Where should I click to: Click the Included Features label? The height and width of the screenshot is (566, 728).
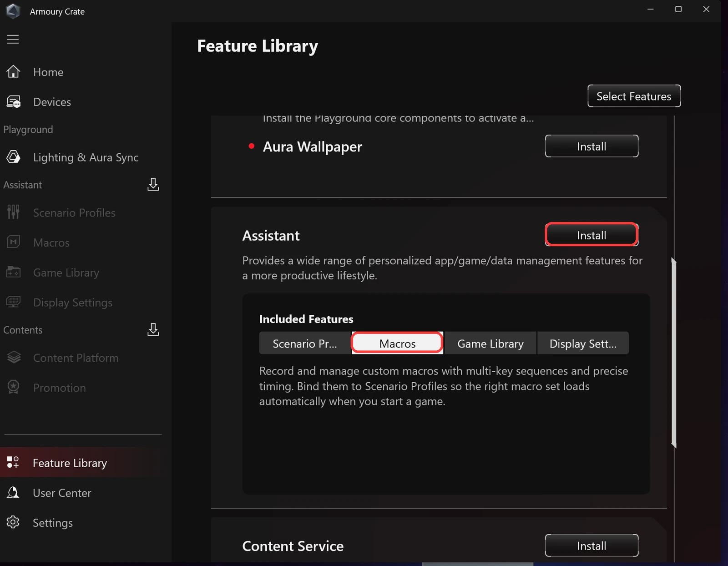306,319
